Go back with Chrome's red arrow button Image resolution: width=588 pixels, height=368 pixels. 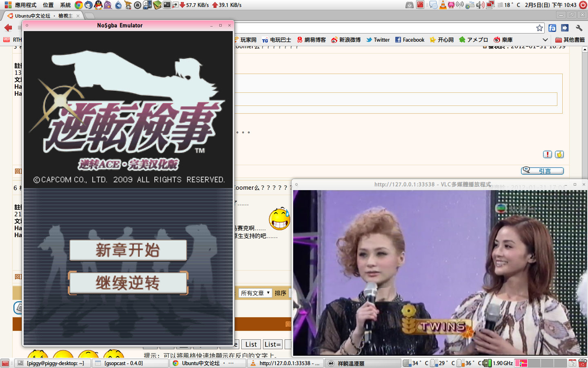point(8,28)
